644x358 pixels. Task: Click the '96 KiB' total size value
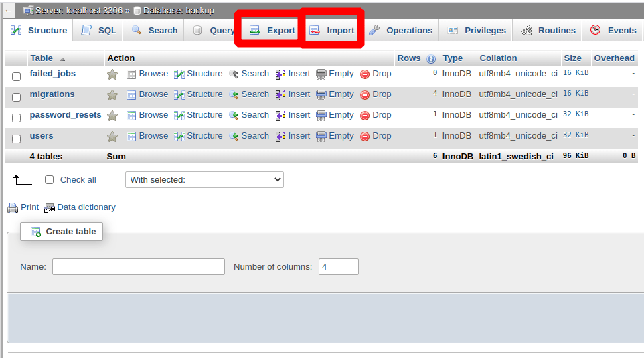click(576, 156)
